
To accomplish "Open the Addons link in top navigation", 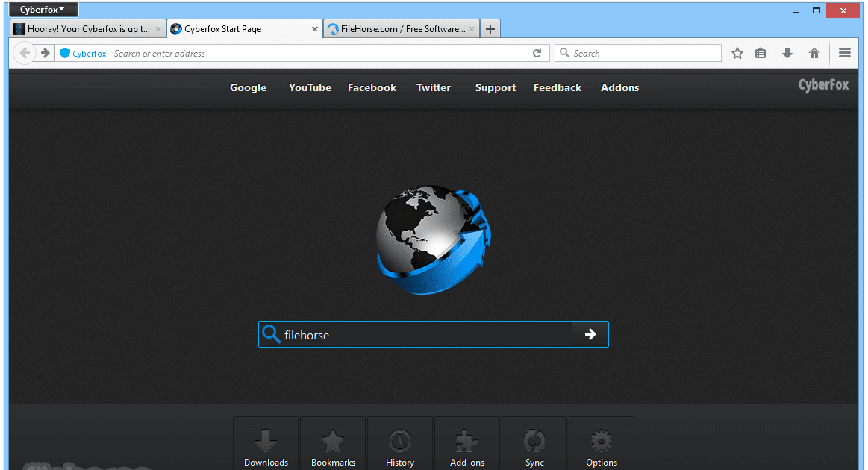I will tap(620, 87).
